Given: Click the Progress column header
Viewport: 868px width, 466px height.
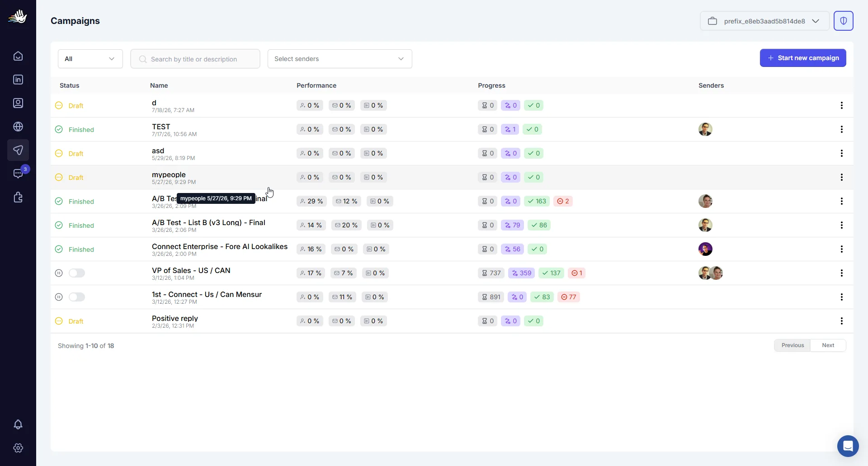Looking at the screenshot, I should pyautogui.click(x=491, y=85).
